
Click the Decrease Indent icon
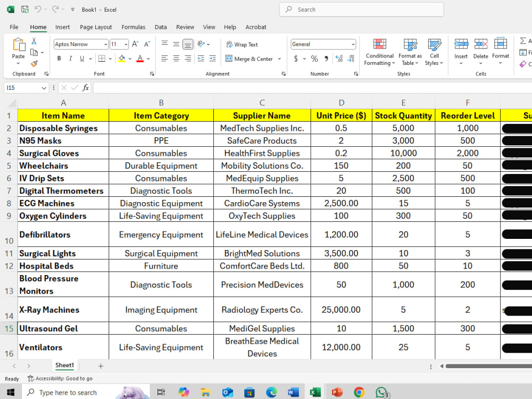(201, 59)
